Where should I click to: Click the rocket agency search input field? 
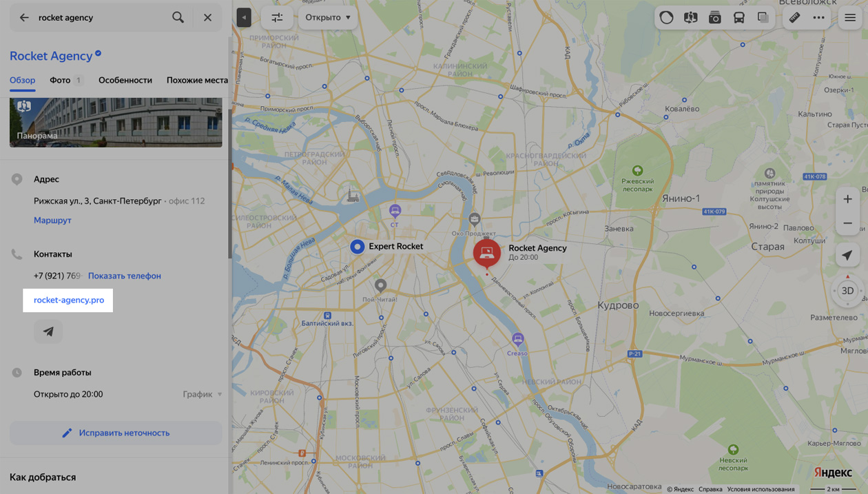101,18
